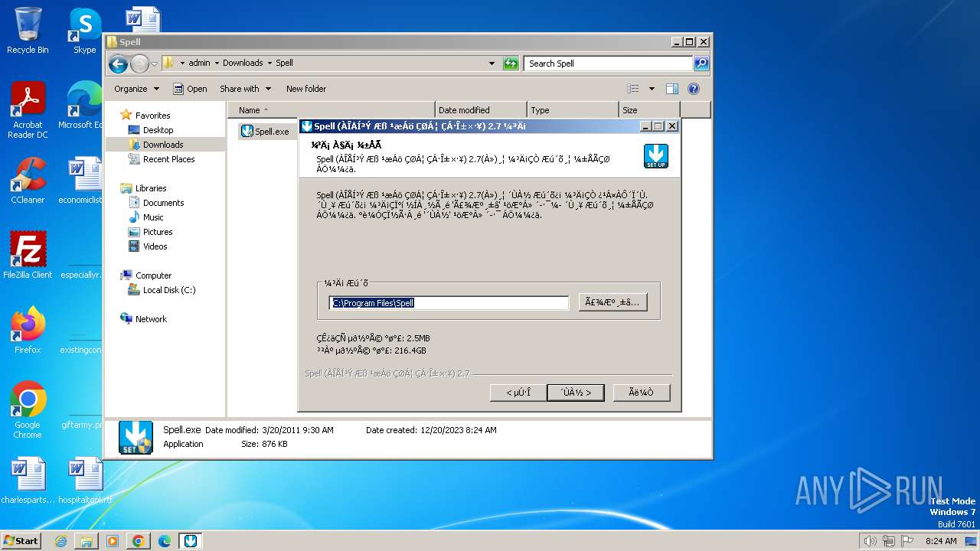Expand the Share with menu
Image resolution: width=980 pixels, height=551 pixels.
(x=245, y=89)
